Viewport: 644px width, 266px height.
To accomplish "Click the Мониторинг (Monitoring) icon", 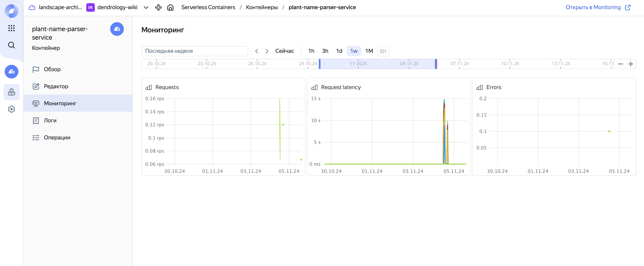I will 36,103.
